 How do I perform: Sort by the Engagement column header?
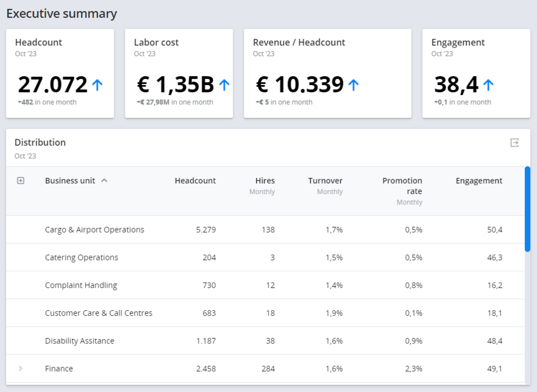click(x=478, y=180)
